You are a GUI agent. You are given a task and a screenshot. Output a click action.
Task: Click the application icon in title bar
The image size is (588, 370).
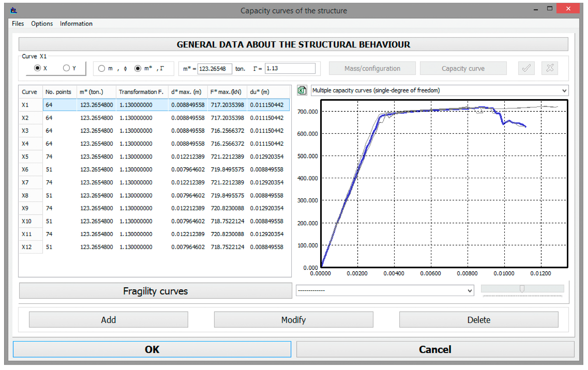pyautogui.click(x=14, y=10)
